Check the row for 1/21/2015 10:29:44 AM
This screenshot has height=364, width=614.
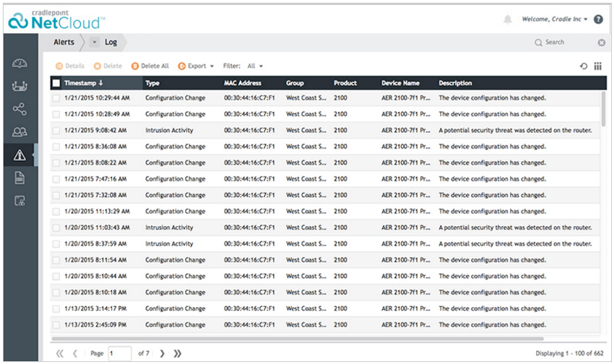[56, 98]
